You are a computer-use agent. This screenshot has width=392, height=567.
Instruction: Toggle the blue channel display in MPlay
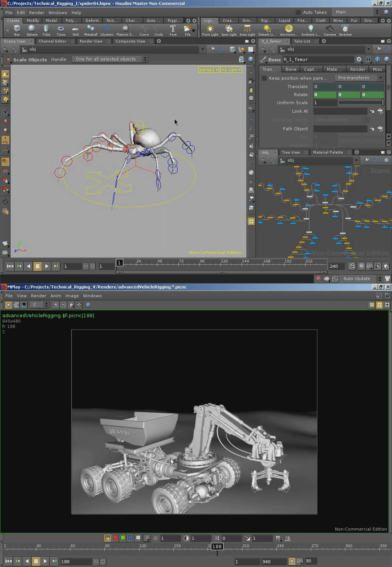click(x=130, y=538)
